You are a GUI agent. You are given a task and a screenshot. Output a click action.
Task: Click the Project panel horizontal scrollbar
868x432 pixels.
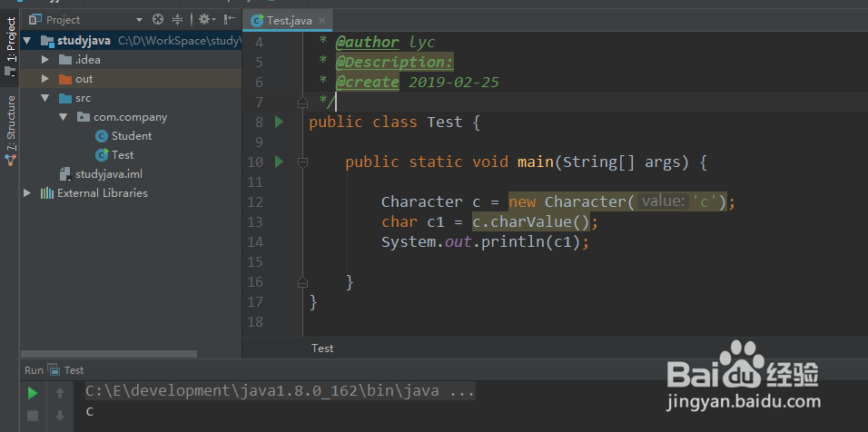tap(109, 353)
